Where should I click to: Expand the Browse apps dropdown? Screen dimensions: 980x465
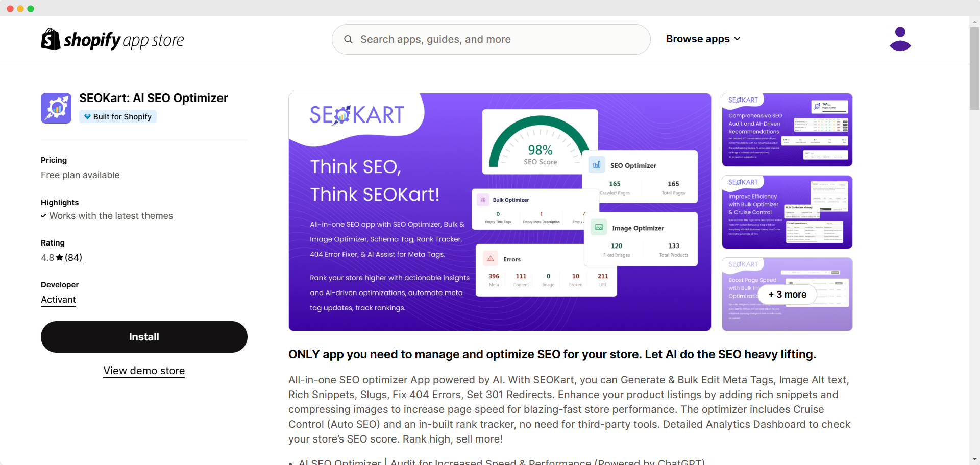703,39
